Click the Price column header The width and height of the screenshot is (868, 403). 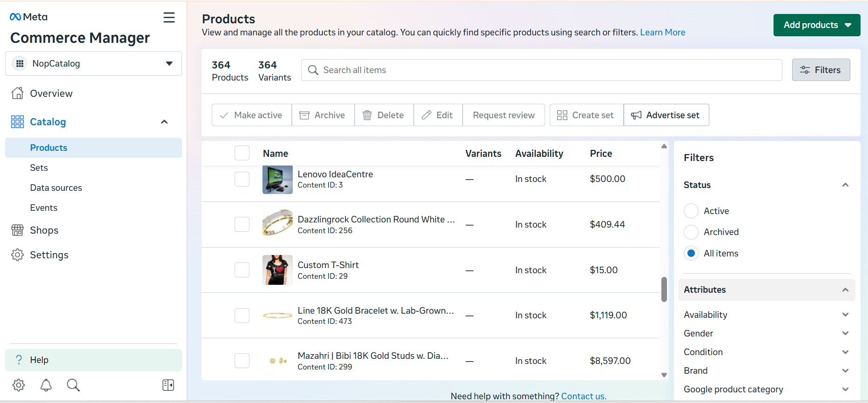[x=601, y=154]
